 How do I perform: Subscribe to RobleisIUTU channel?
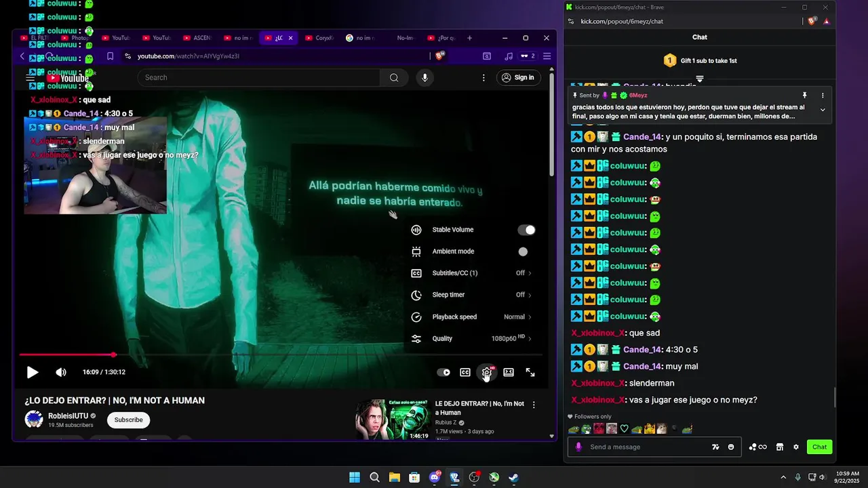128,420
